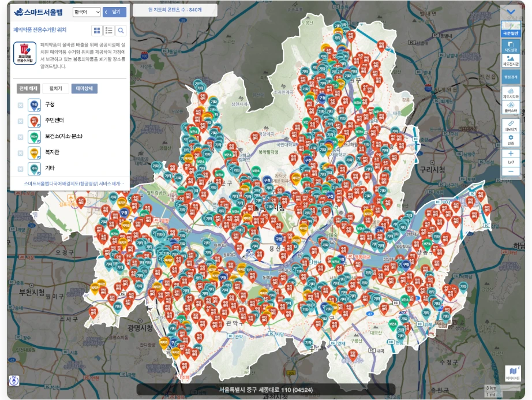Toggle the 클러스터 cluster tool
Image resolution: width=532 pixels, height=400 pixels.
click(511, 107)
